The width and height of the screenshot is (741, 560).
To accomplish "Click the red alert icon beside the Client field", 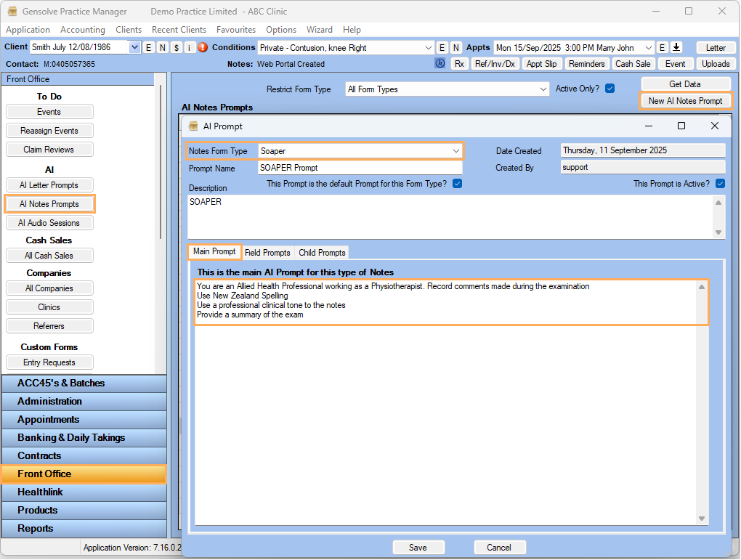I will (203, 47).
